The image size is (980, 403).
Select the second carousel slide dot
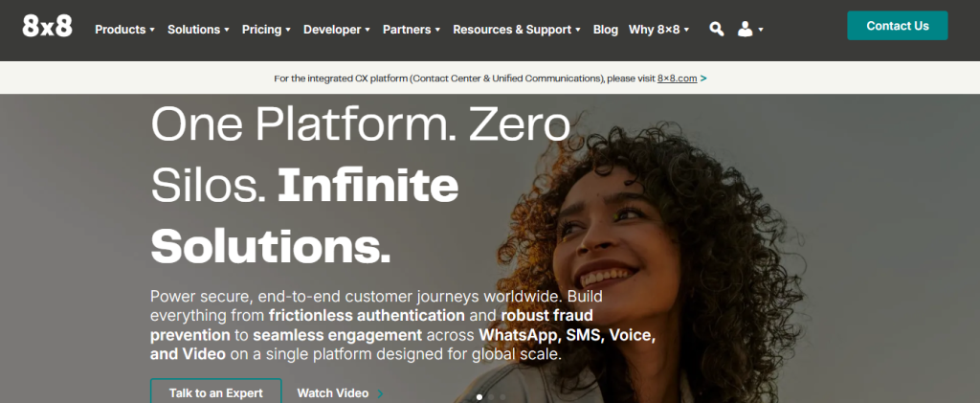coord(491,396)
